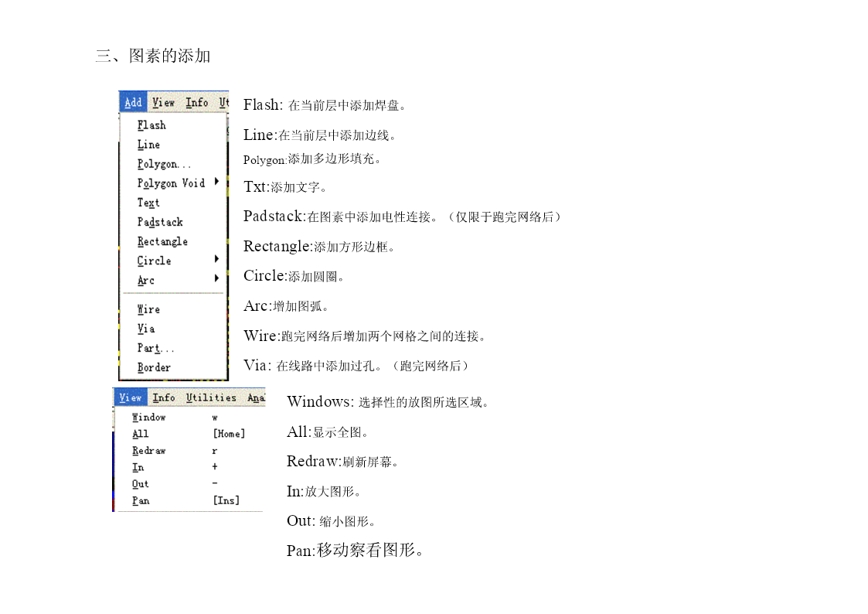The width and height of the screenshot is (868, 614).
Task: Click the Out: 缩小图形 text
Action: 331,521
